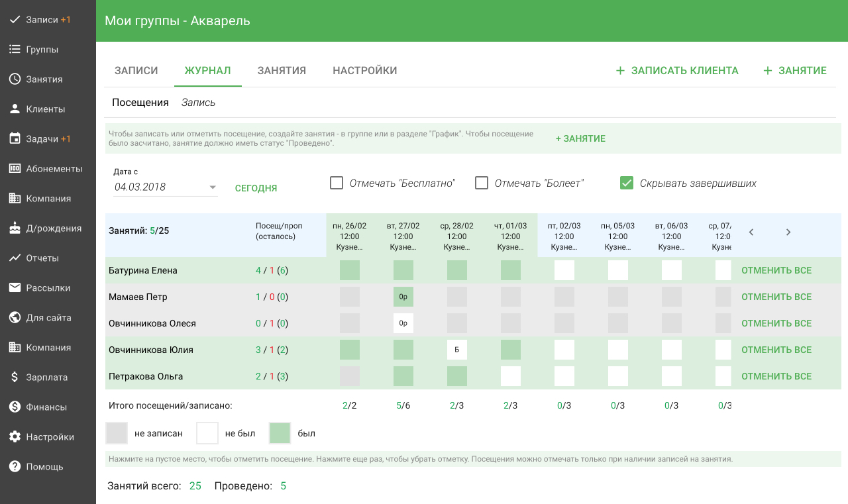Enable the Отмечать "Бесплатно" checkbox
Screen dimensions: 848x504
click(337, 183)
